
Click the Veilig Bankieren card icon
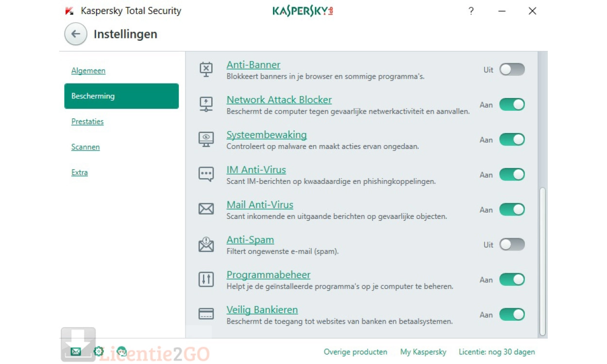point(206,314)
